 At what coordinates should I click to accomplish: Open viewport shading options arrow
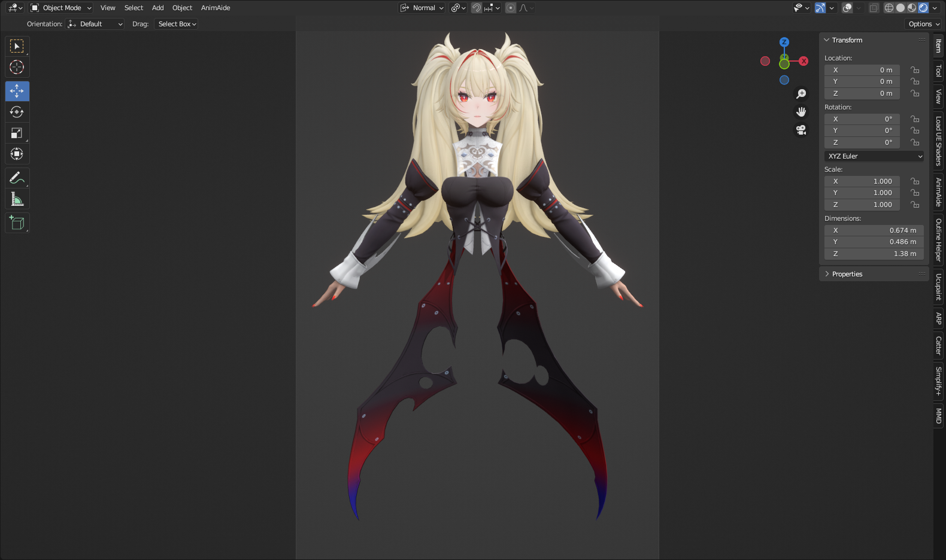click(934, 8)
